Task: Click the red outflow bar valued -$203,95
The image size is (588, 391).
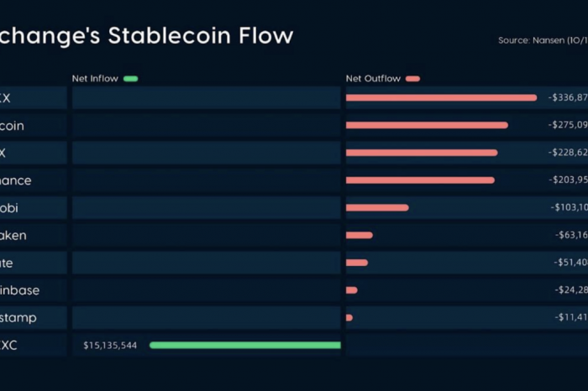Action: (x=420, y=180)
